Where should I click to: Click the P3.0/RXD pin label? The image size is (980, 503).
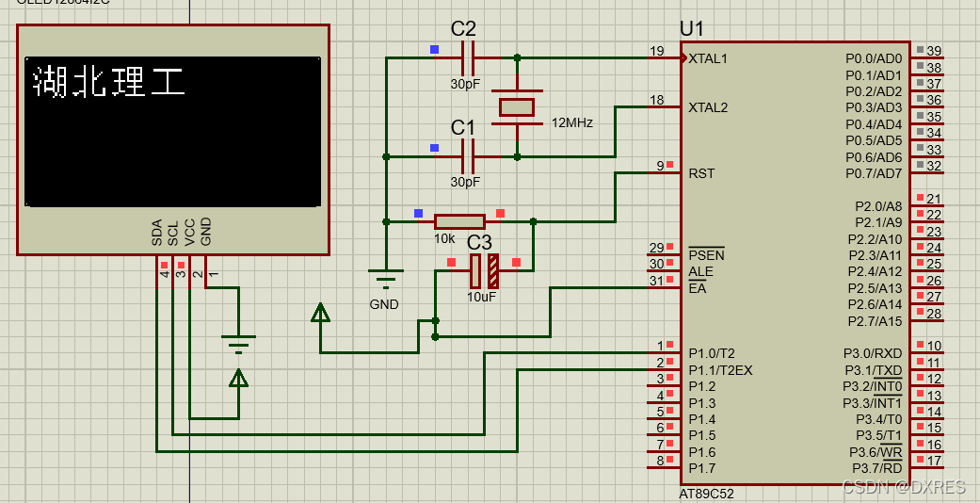873,354
